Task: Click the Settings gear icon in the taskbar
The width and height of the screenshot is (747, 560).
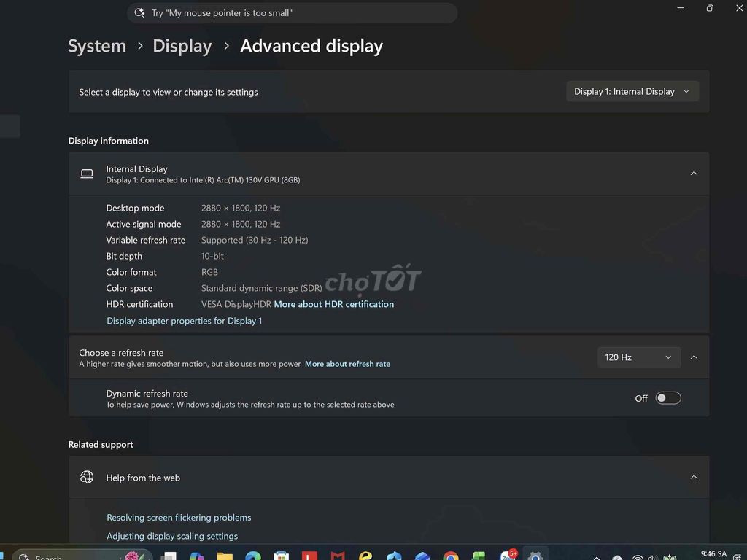Action: (x=535, y=556)
